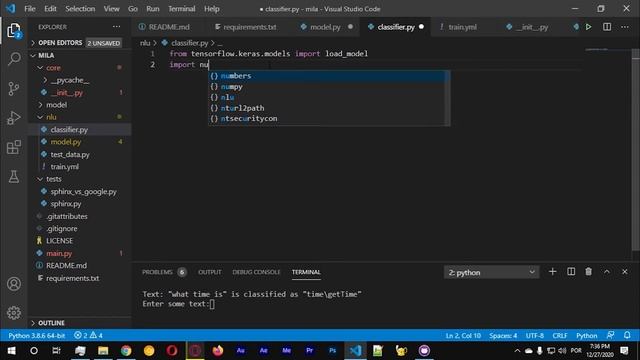Maximize the panel with up chevron
The height and width of the screenshot is (360, 640).
click(607, 272)
